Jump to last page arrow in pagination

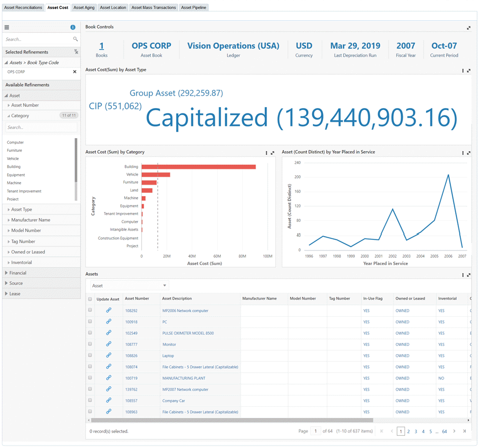(x=464, y=431)
